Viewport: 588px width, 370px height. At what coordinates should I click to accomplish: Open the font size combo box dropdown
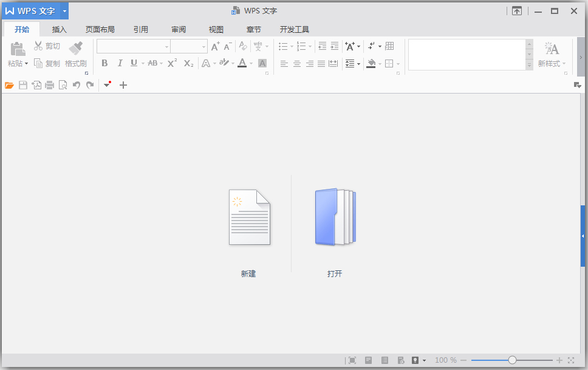tap(203, 47)
